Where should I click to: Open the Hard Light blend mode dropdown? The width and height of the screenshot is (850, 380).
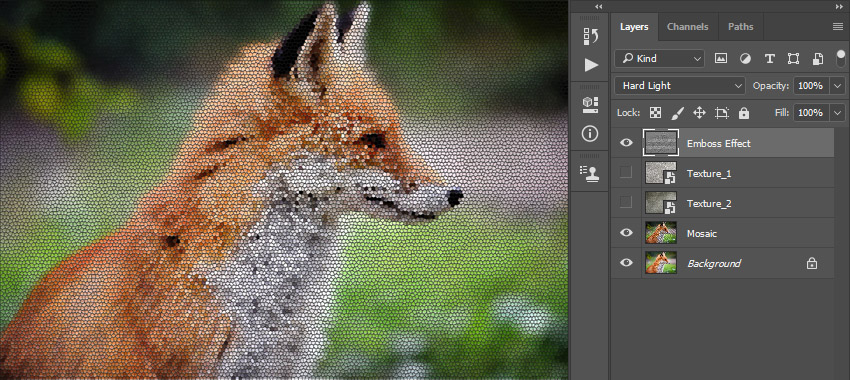(680, 86)
